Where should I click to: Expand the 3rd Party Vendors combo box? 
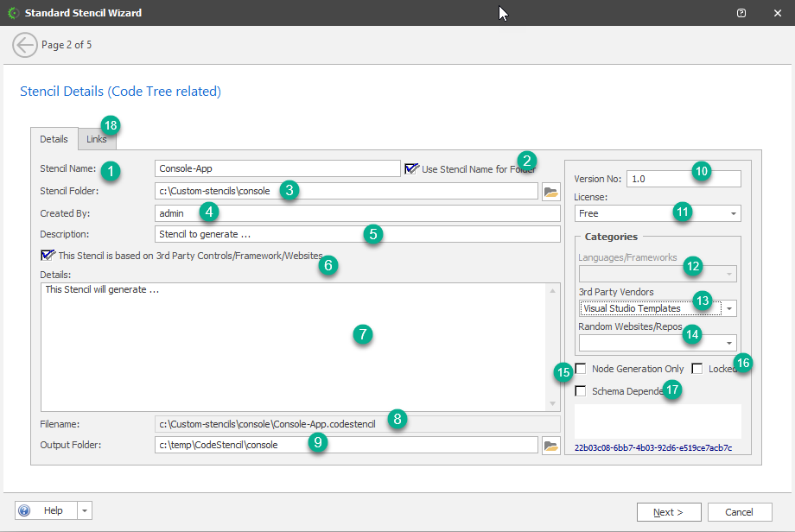729,308
